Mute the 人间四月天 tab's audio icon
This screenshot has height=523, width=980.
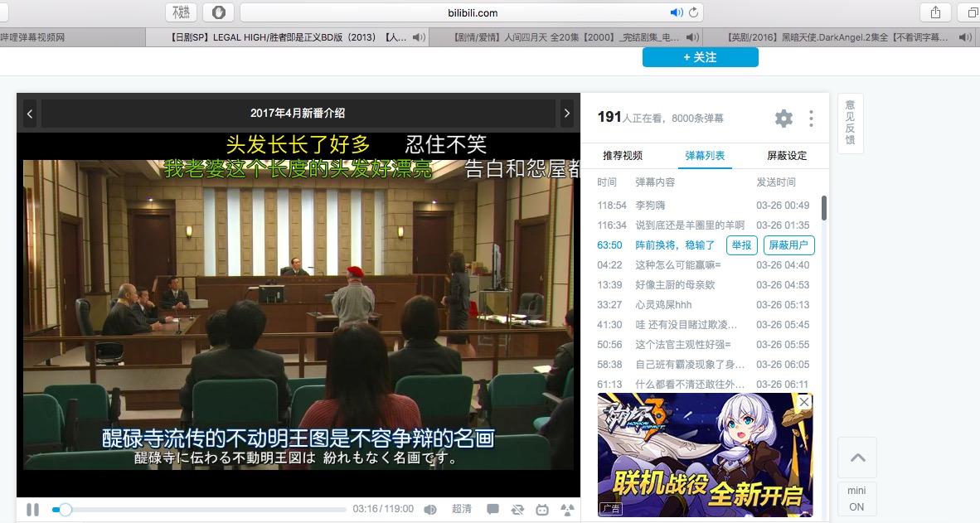691,37
